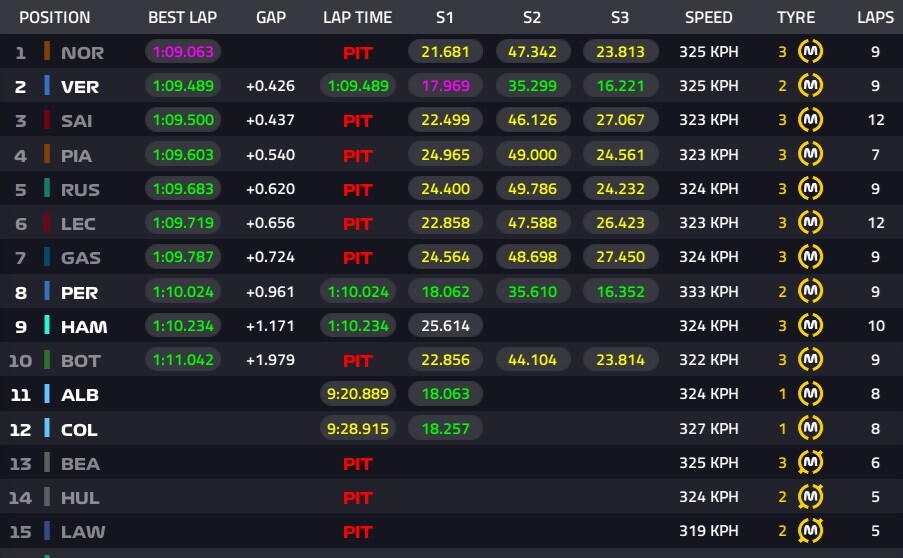Click VER's medium tyre compound icon

click(x=811, y=86)
